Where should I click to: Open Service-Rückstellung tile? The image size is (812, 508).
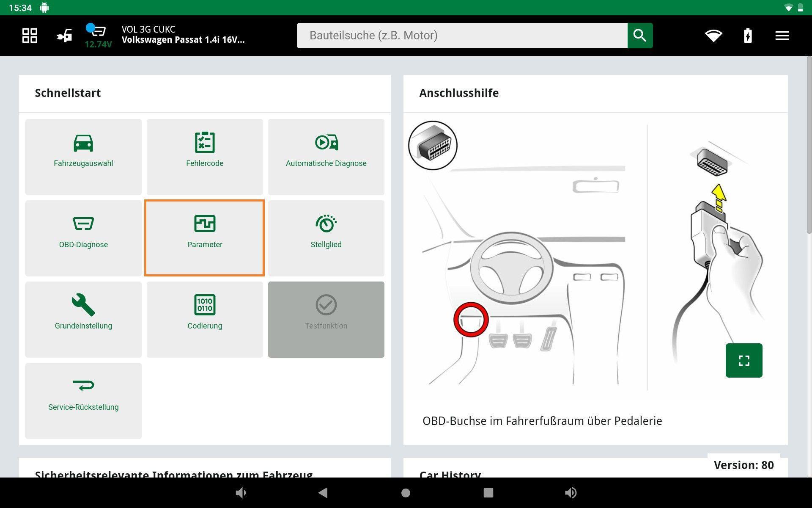83,401
